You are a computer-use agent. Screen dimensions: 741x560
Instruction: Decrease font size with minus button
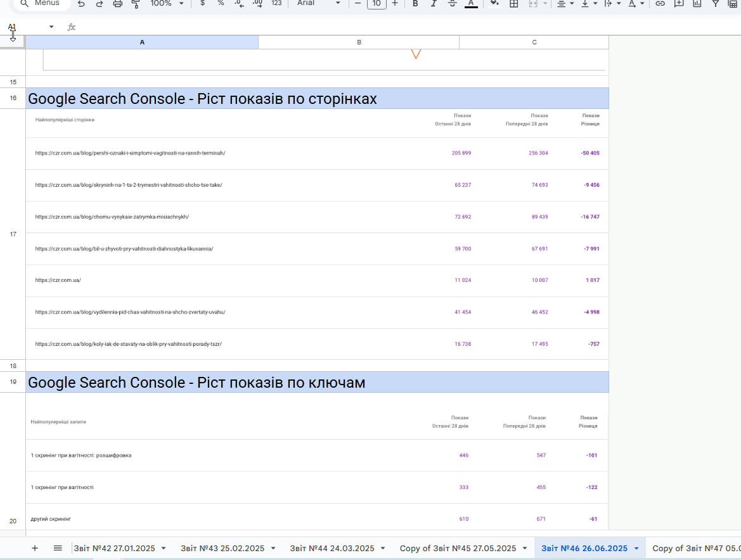tap(358, 3)
